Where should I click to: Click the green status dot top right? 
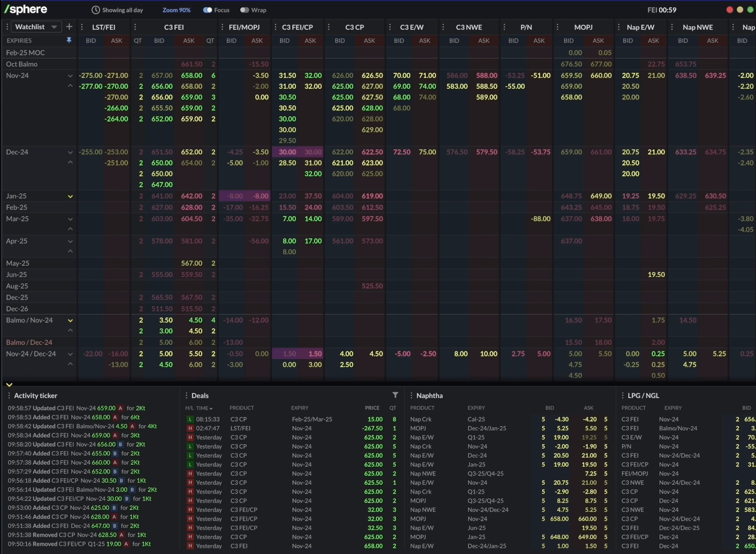pos(750,10)
